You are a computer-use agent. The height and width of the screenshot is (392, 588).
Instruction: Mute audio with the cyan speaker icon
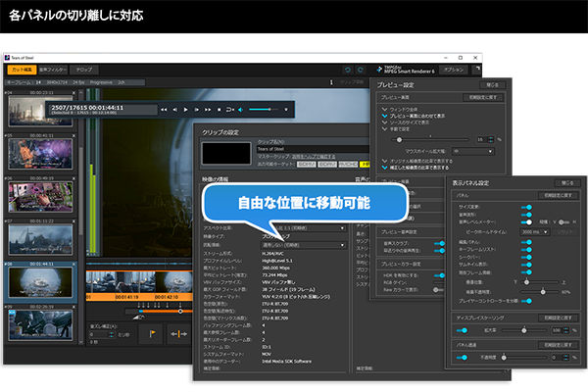(x=241, y=110)
